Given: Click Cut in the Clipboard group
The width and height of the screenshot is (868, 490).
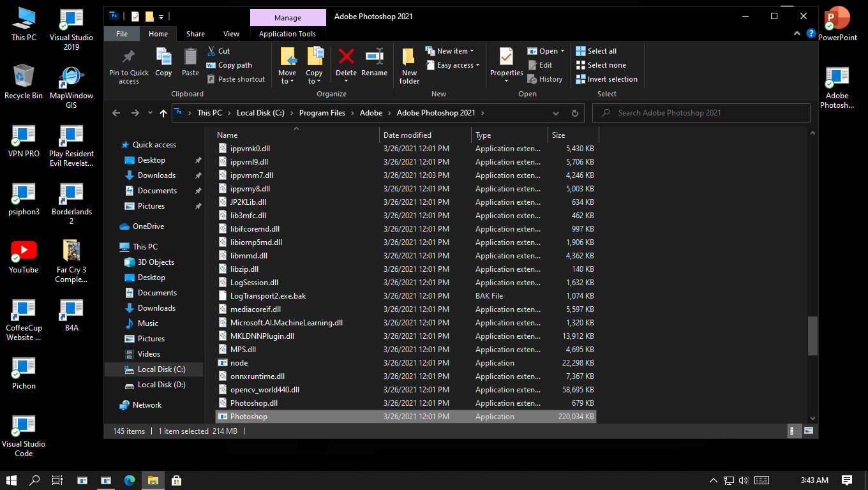Looking at the screenshot, I should pyautogui.click(x=218, y=51).
